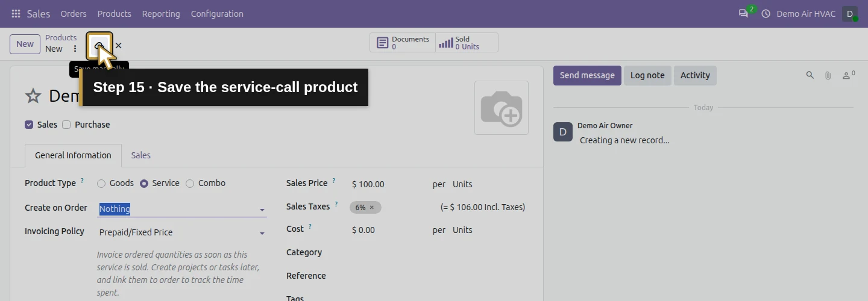Image resolution: width=868 pixels, height=301 pixels.
Task: Open Documents smart button
Action: point(403,43)
